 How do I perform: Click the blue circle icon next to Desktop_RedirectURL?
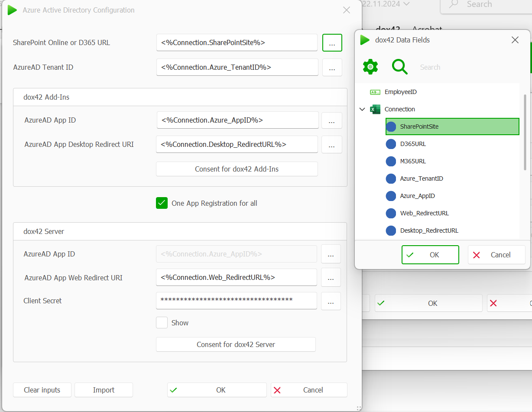(x=391, y=230)
